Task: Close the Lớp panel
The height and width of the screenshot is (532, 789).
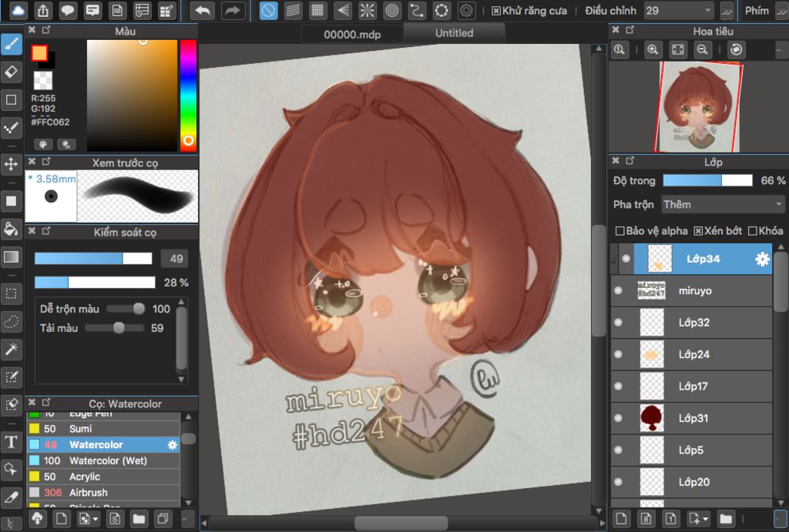Action: 616,160
